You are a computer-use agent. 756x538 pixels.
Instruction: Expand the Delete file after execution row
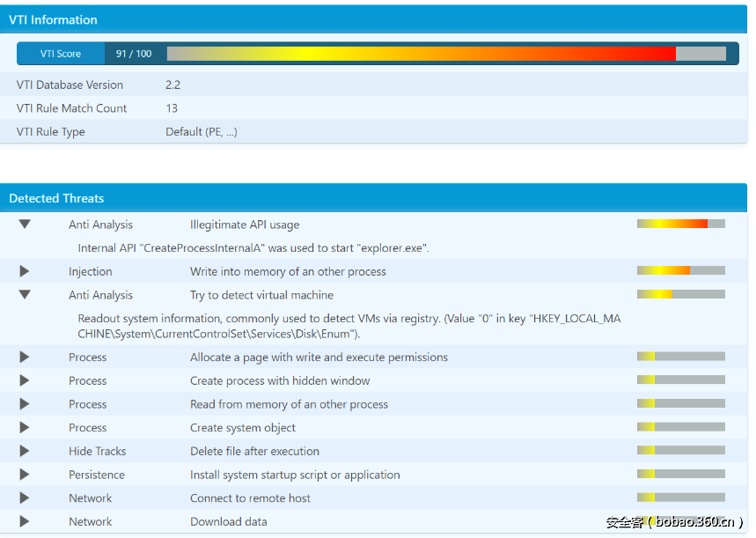[x=25, y=451]
